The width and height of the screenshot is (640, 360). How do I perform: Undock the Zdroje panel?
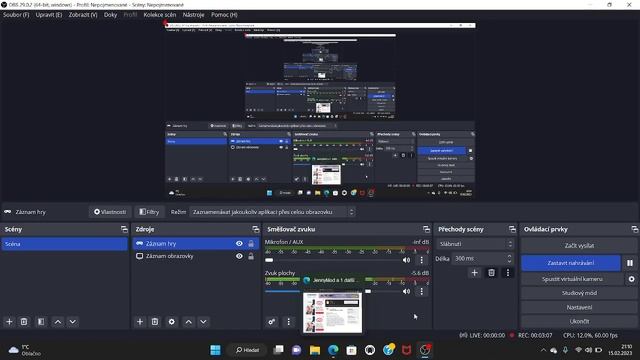[256, 229]
